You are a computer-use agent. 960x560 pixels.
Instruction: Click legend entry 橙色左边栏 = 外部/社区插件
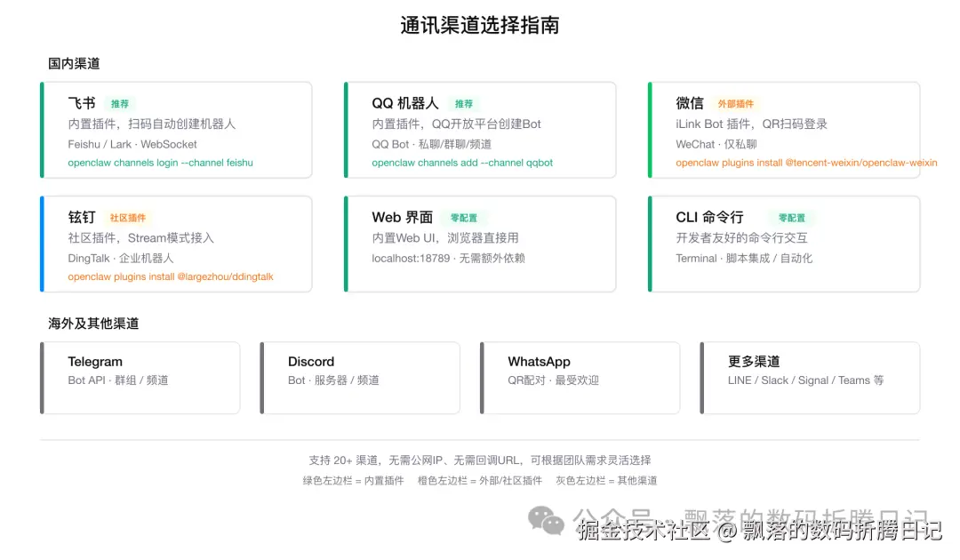479,480
